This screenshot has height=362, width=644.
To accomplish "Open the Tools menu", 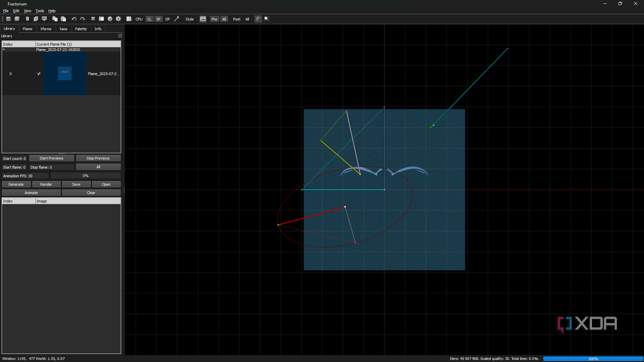I will click(x=40, y=11).
